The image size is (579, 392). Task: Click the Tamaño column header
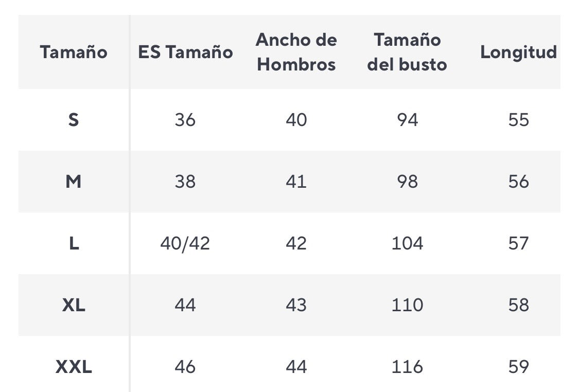[74, 52]
